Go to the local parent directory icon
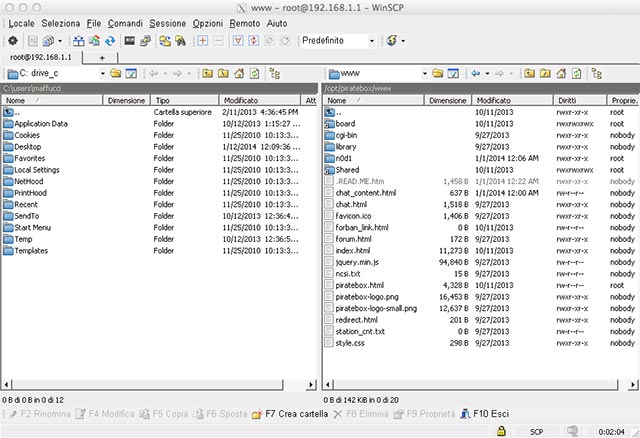The width and height of the screenshot is (640, 438). (205, 73)
